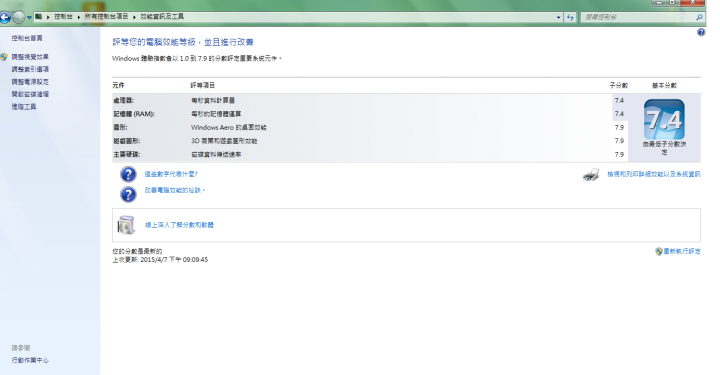Image resolution: width=720 pixels, height=375 pixels.
Task: Click the shield icon beside 重新執行評定
Action: (x=658, y=252)
